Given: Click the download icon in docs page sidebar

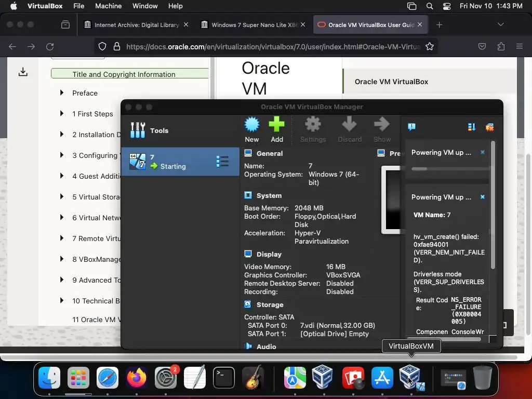Looking at the screenshot, I should (23, 72).
